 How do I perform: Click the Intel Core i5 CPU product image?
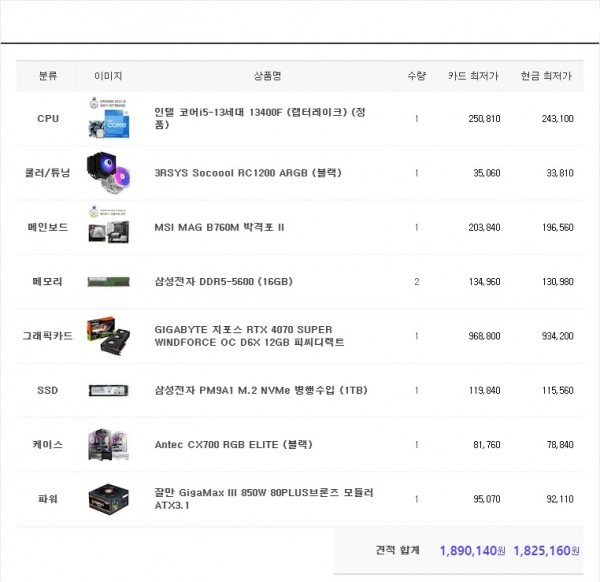[108, 118]
